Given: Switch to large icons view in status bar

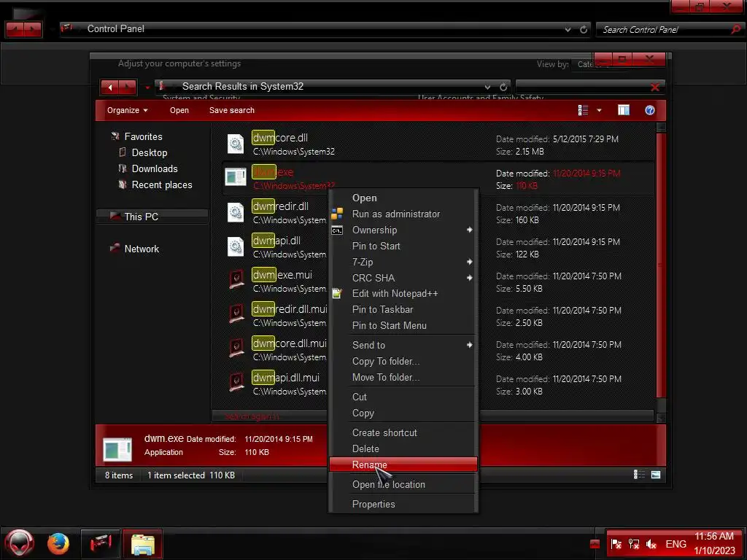Looking at the screenshot, I should [x=656, y=475].
